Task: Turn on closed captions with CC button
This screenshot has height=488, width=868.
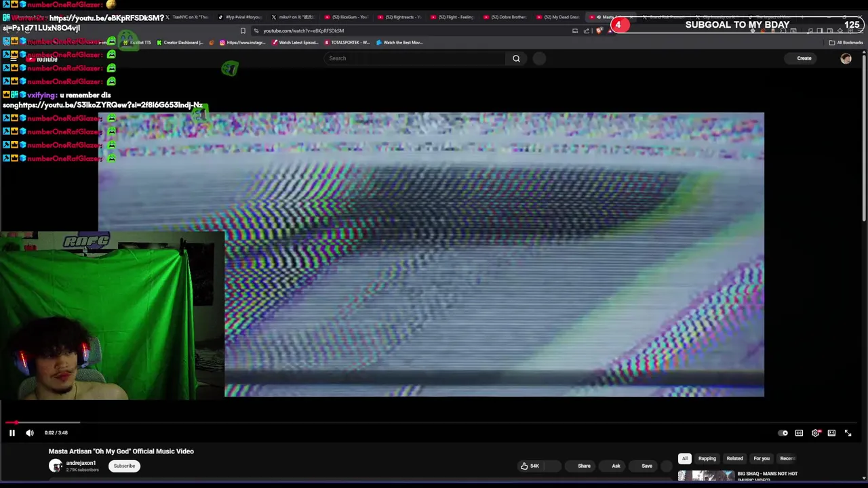Action: 799,433
